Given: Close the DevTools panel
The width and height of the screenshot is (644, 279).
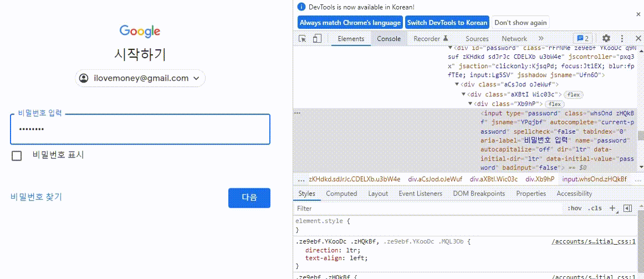Looking at the screenshot, I should (638, 39).
